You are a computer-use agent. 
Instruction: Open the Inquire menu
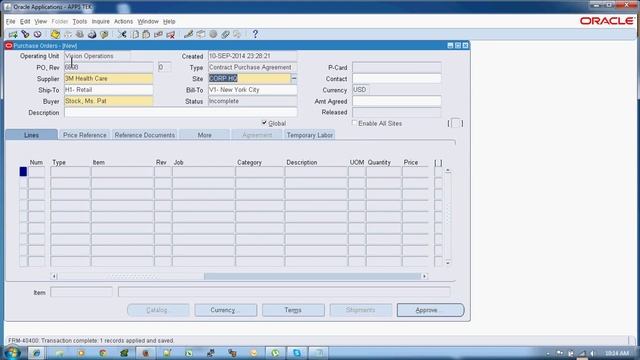[x=100, y=21]
